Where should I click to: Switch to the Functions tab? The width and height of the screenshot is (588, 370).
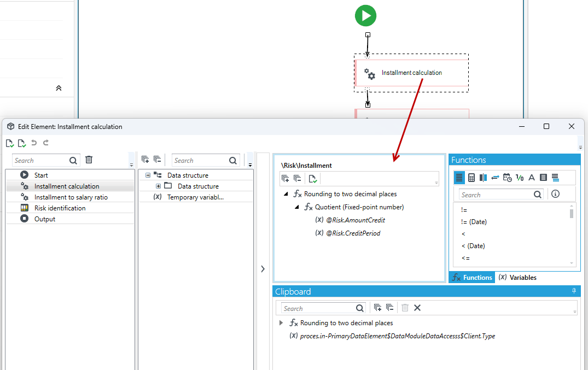click(x=472, y=278)
